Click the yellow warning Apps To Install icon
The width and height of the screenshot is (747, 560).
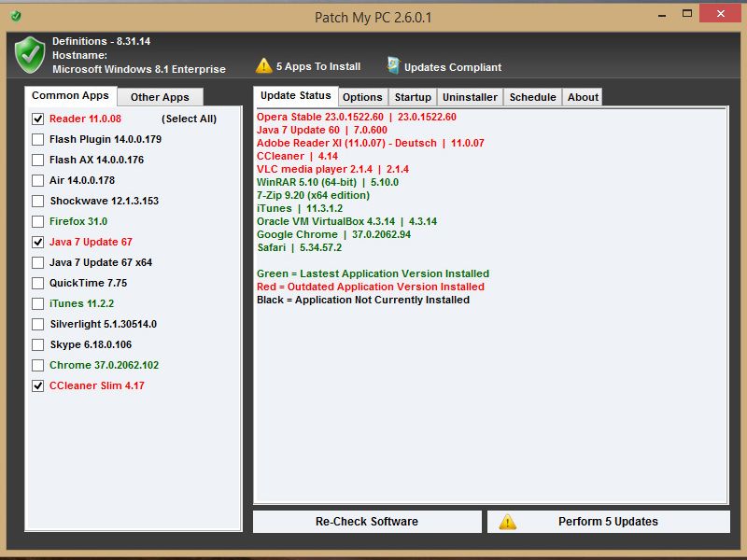(264, 65)
